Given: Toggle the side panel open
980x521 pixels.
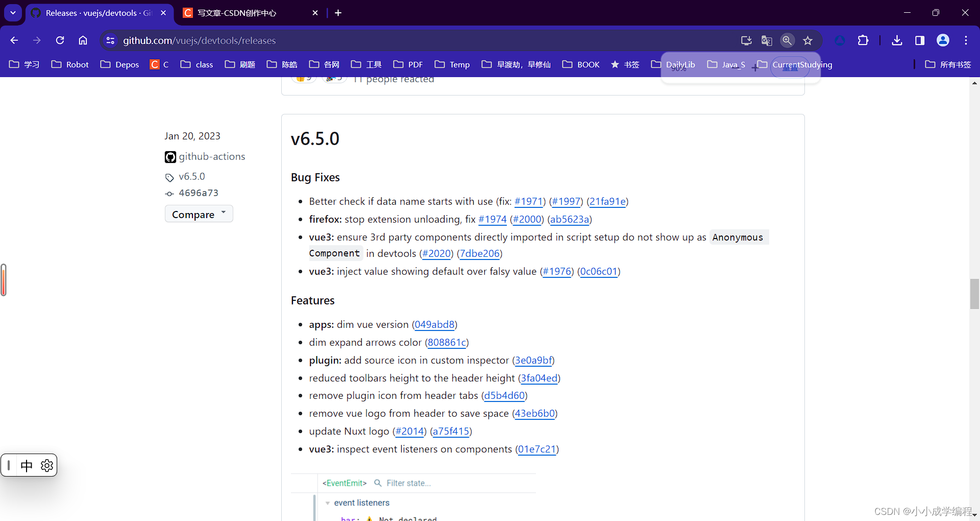Looking at the screenshot, I should (x=919, y=40).
